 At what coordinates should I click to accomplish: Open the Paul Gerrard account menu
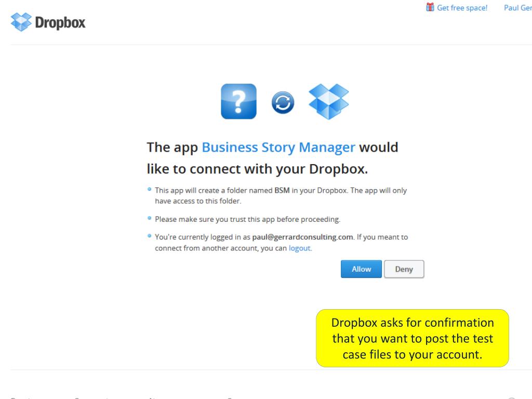[x=518, y=8]
